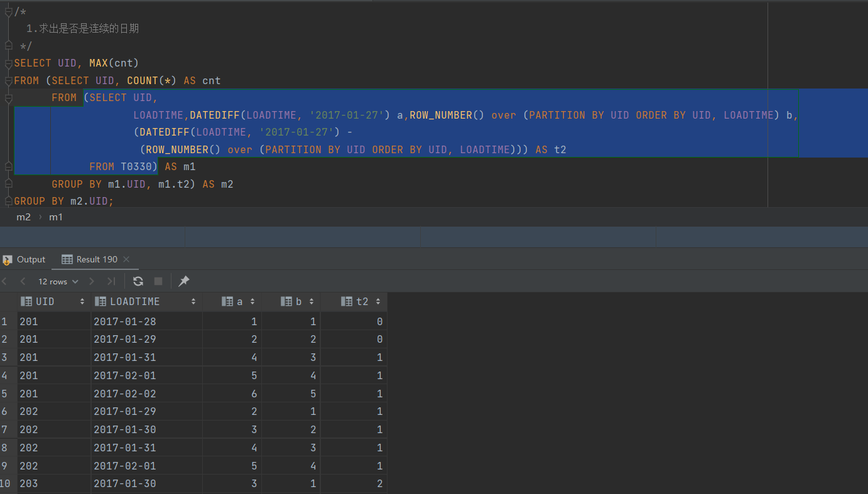
Task: Click MAX(cnt) in the first SELECT line
Action: tap(114, 63)
